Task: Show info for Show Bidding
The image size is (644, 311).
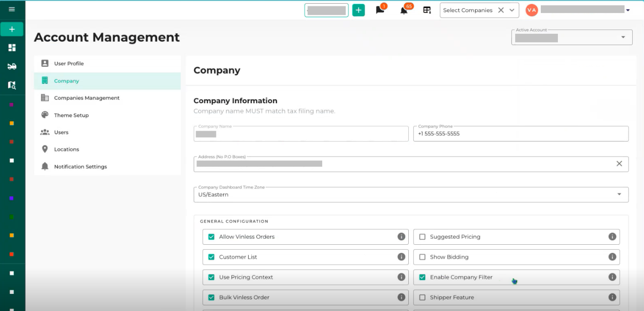Action: pyautogui.click(x=612, y=257)
